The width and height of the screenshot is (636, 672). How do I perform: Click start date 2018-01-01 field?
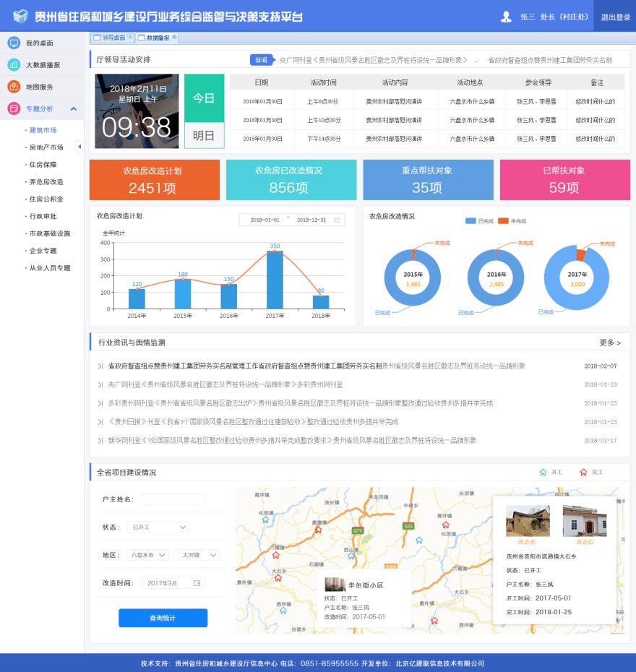coord(265,220)
